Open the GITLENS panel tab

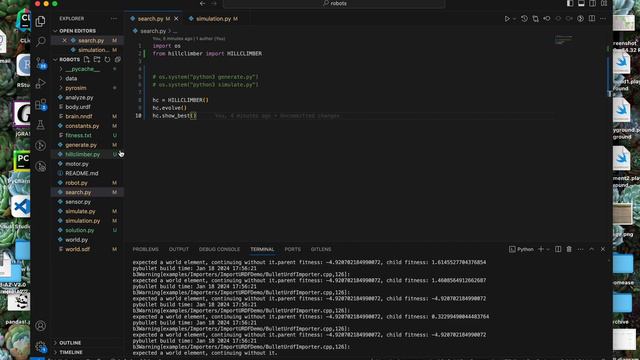click(321, 249)
